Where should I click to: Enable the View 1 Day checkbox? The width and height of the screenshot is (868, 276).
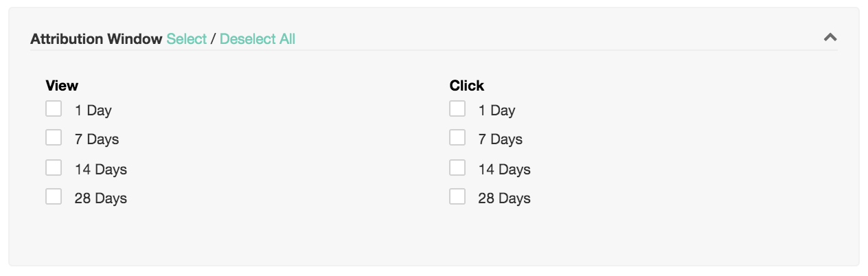click(54, 108)
